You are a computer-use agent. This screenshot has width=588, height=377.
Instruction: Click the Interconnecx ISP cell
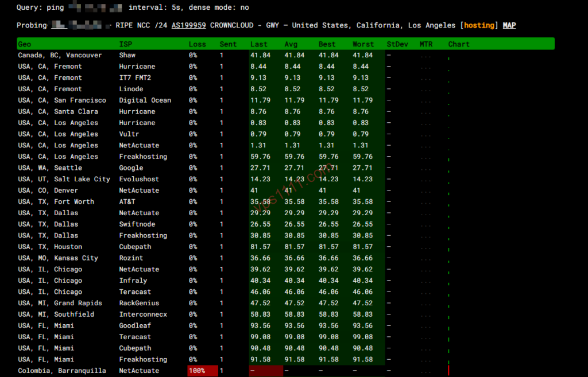pyautogui.click(x=143, y=314)
